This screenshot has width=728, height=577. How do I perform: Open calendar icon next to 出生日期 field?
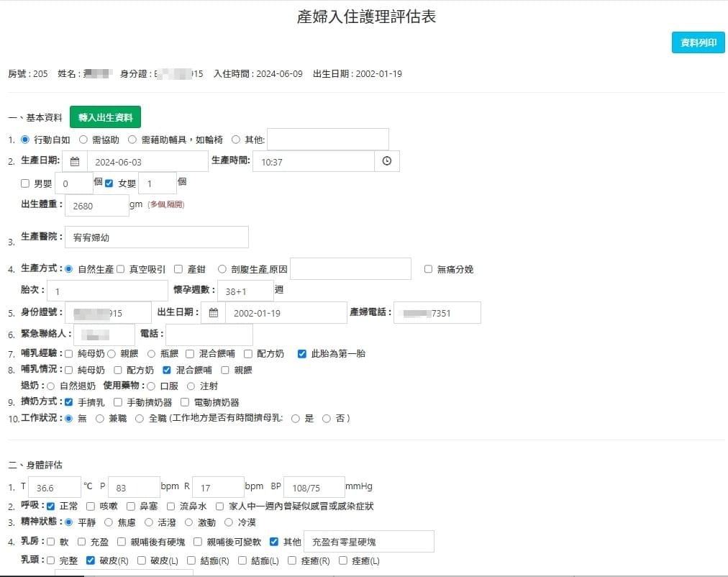(213, 313)
